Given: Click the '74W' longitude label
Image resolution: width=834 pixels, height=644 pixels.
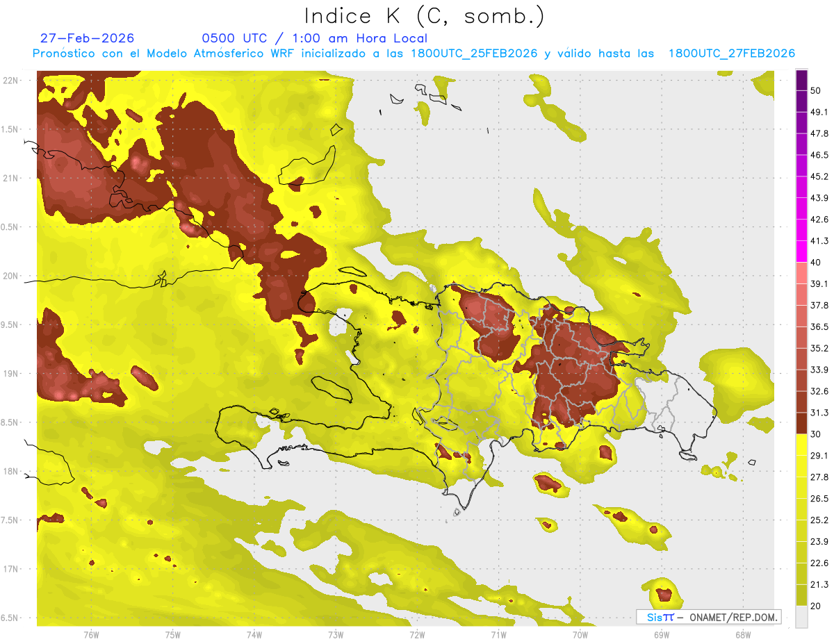Looking at the screenshot, I should pyautogui.click(x=254, y=634).
